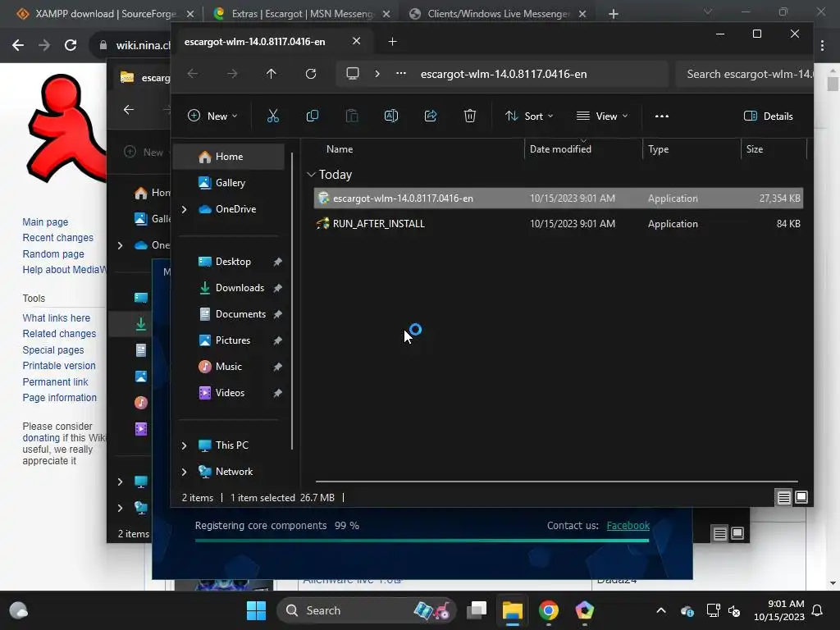The width and height of the screenshot is (840, 630).
Task: Open Special pages wiki link
Action: pos(53,349)
